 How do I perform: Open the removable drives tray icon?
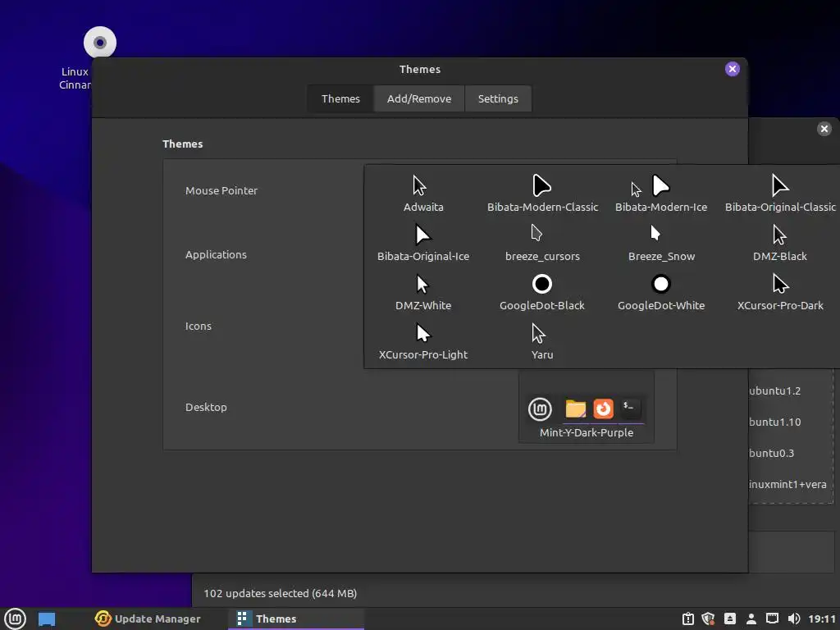coord(729,619)
